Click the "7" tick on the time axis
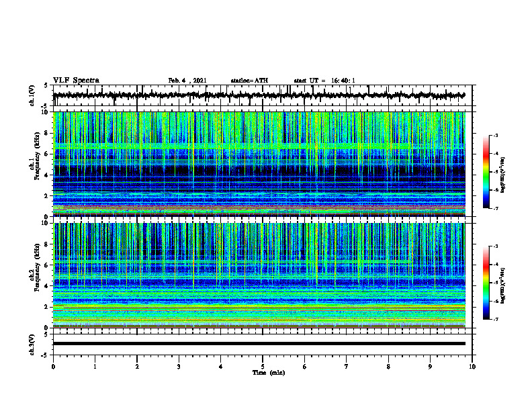This screenshot has width=532, height=411. click(x=347, y=367)
